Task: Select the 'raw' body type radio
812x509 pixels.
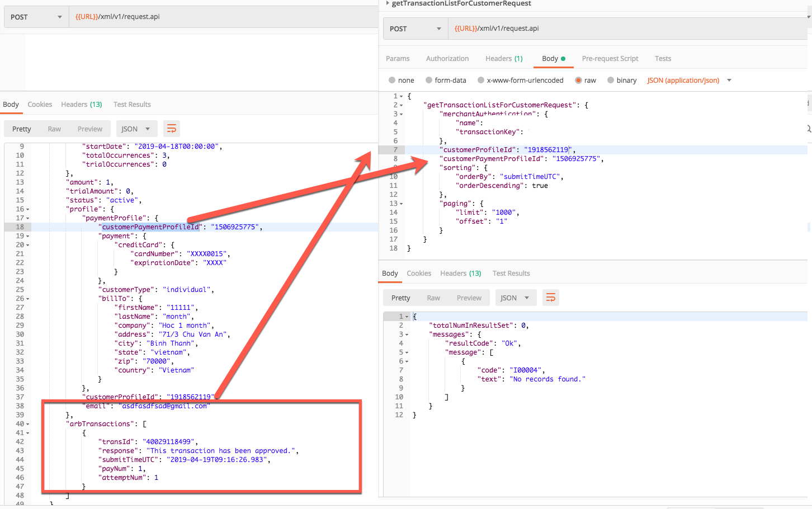Action: [578, 81]
